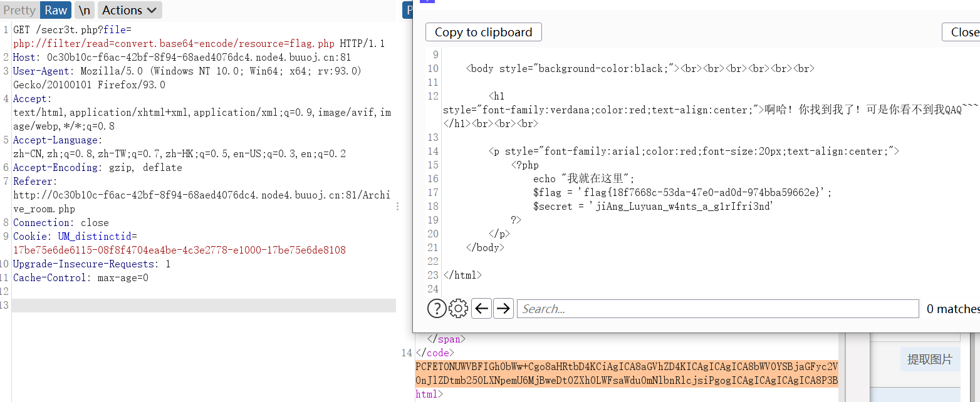This screenshot has width=980, height=402.
Task: Select the Raw view tab
Action: (56, 10)
